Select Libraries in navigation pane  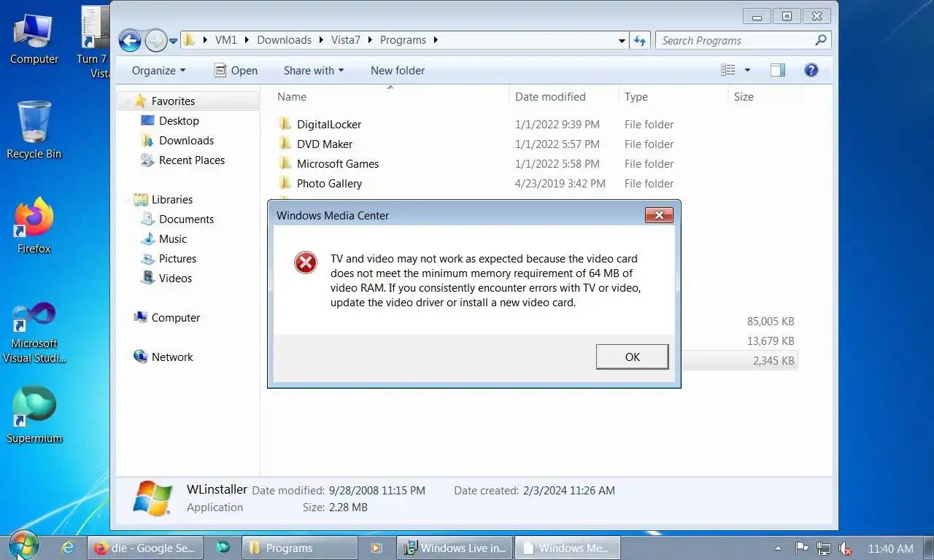coord(172,200)
